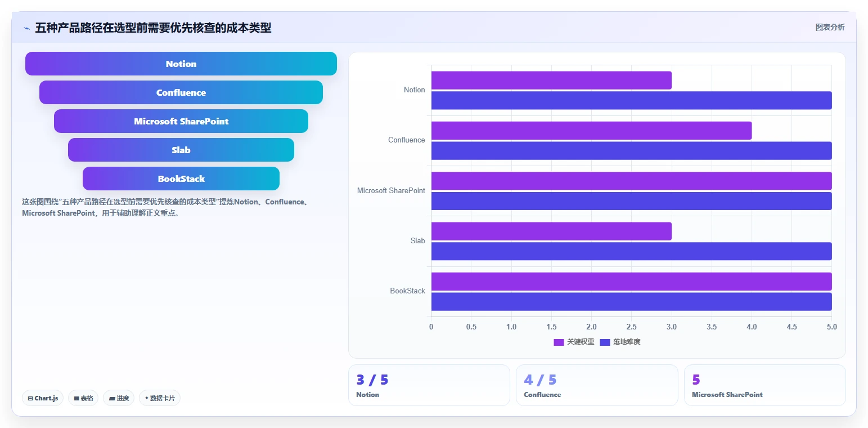The height and width of the screenshot is (428, 868).
Task: Click the 图表分析 label
Action: 830,27
